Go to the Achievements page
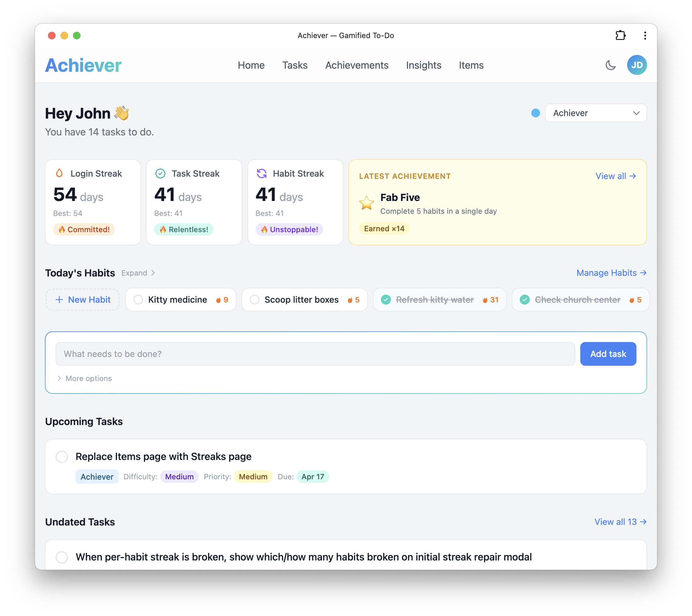 click(x=357, y=65)
